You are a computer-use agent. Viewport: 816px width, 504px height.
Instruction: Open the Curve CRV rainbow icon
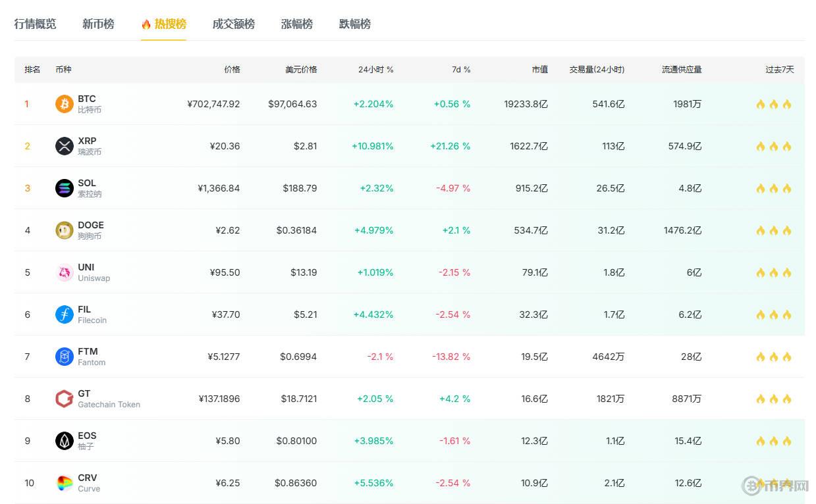(x=64, y=483)
